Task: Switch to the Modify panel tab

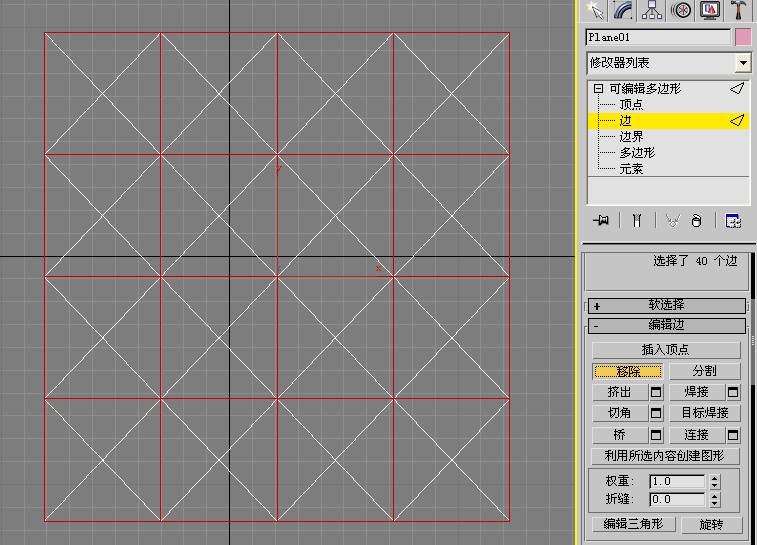Action: [624, 10]
